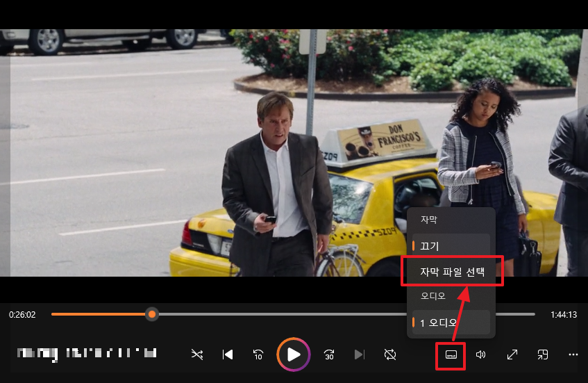Viewport: 588px width, 383px height.
Task: Toggle shuffle playback icon
Action: click(x=197, y=355)
